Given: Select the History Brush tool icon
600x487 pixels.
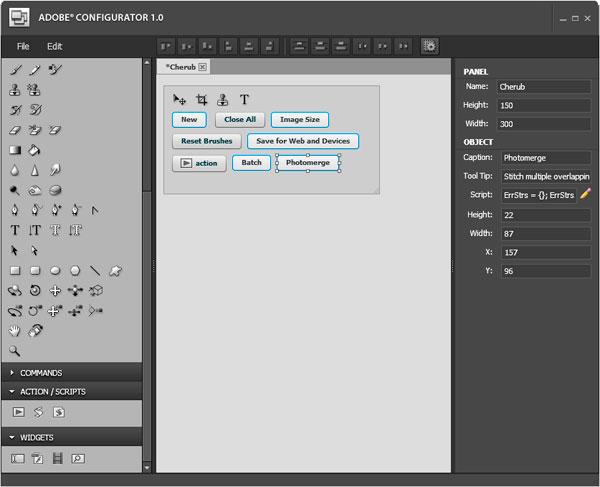Looking at the screenshot, I should pos(15,110).
